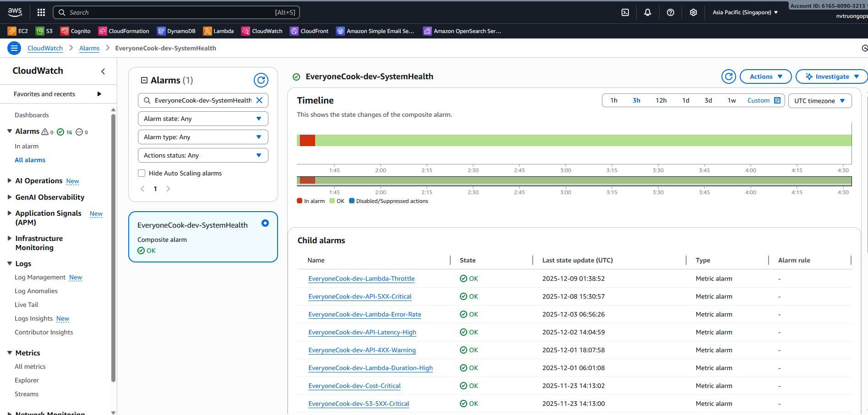Open the Investigate dropdown

[832, 76]
